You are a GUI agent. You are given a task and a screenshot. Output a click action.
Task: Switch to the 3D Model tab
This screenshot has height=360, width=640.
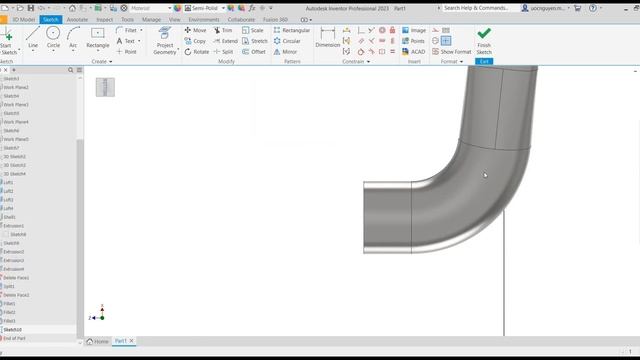pyautogui.click(x=24, y=20)
